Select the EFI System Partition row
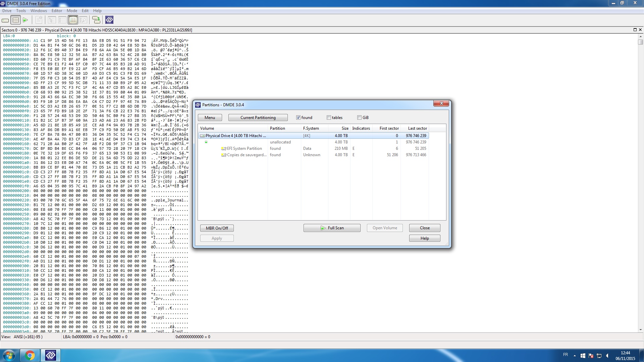This screenshot has height=362, width=644. (x=313, y=148)
